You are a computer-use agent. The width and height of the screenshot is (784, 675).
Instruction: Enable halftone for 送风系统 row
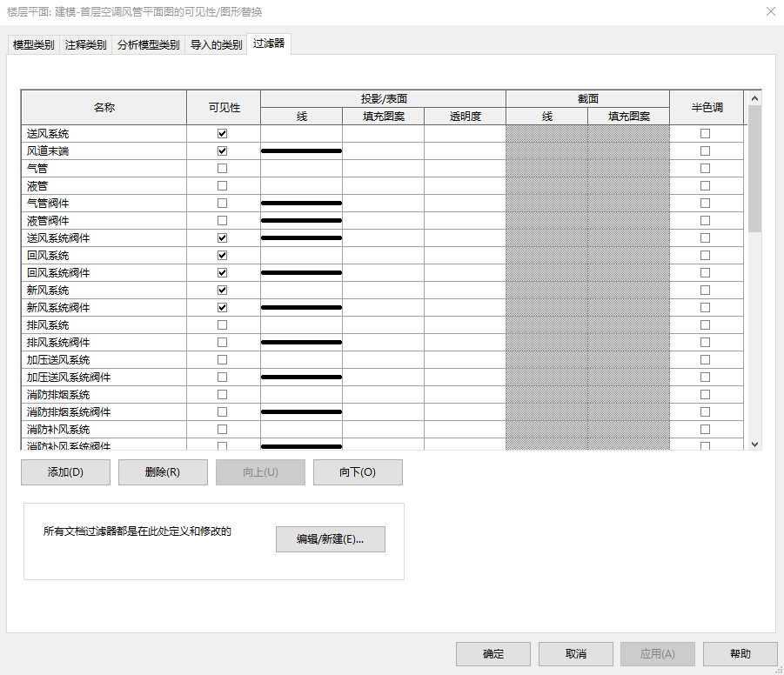(705, 133)
